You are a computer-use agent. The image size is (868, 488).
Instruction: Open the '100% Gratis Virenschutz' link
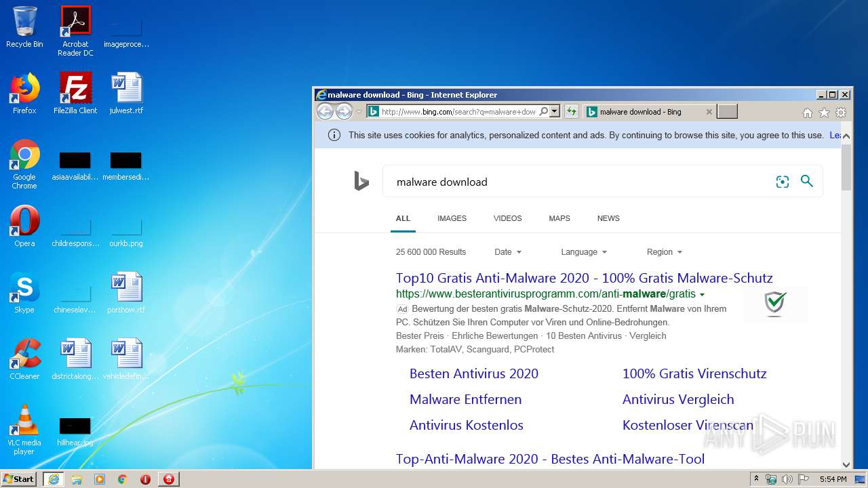pos(694,373)
